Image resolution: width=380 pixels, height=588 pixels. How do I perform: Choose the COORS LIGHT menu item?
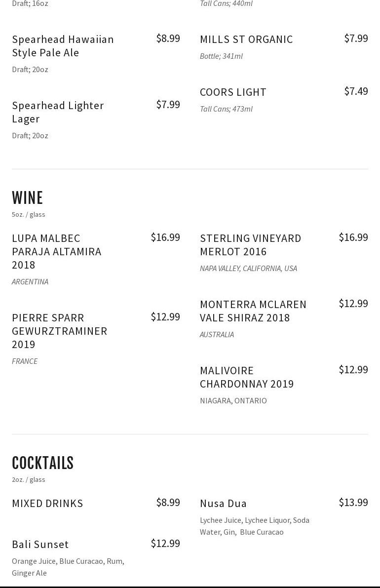pos(233,92)
